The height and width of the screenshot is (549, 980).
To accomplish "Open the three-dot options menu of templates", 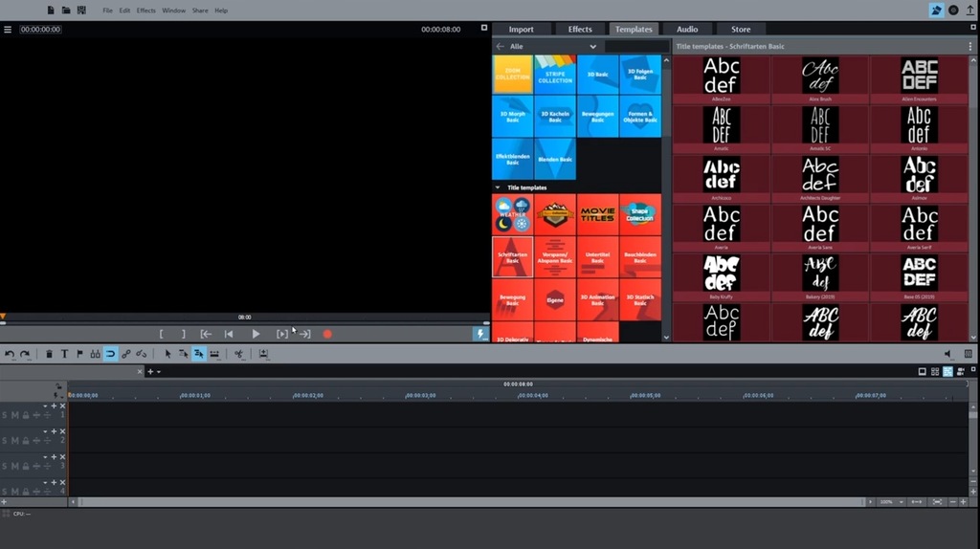I will 970,46.
